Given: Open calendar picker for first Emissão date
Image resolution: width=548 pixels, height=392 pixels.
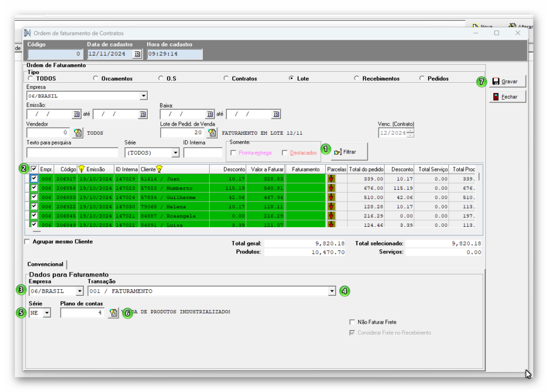Looking at the screenshot, I should 76,114.
